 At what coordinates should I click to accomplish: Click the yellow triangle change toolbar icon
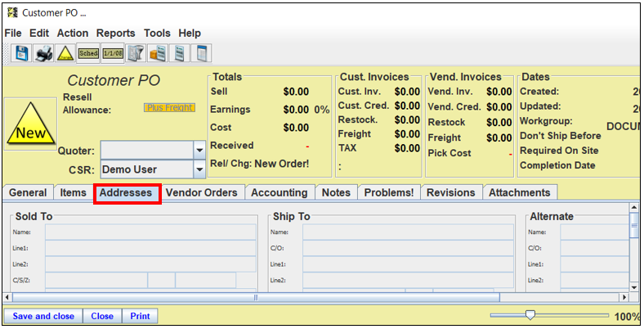click(65, 53)
